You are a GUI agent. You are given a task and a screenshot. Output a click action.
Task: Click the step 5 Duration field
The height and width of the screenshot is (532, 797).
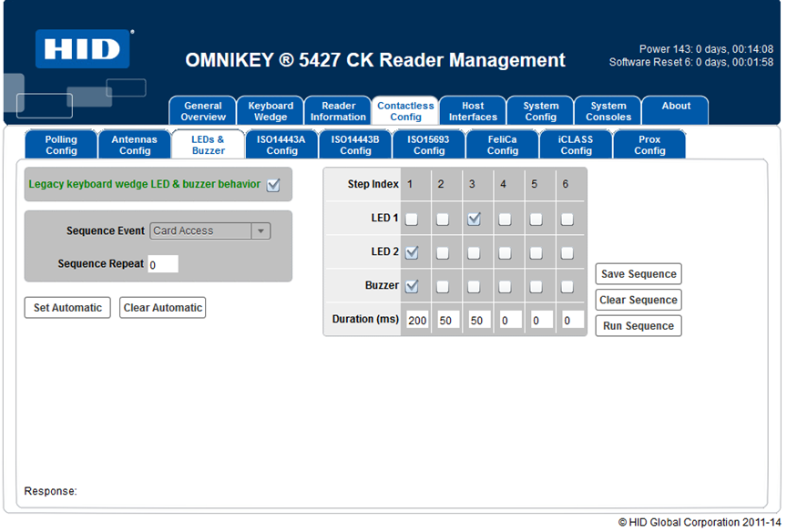tap(541, 320)
